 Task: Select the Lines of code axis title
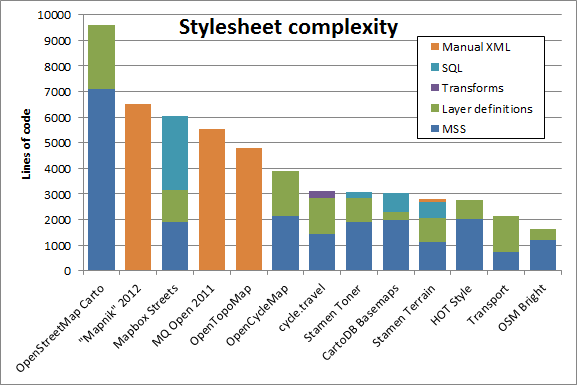(26, 144)
